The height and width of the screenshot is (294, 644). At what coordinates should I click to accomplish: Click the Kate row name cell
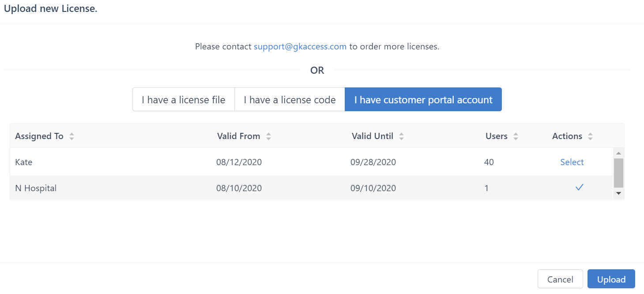tap(24, 162)
